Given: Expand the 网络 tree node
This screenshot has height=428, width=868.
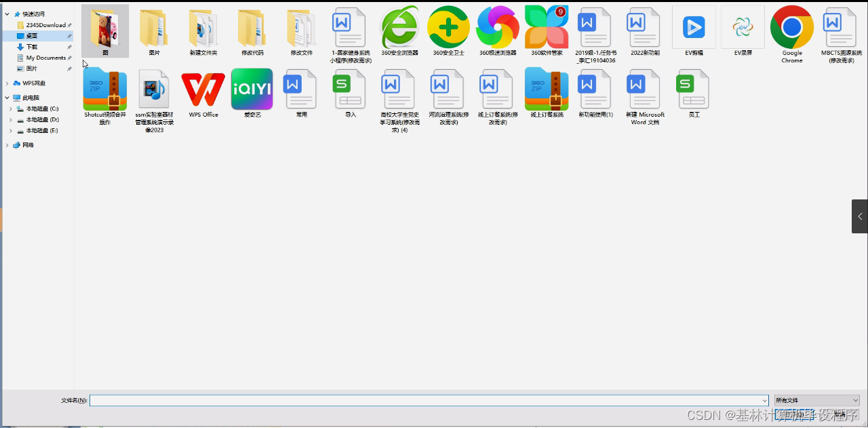Looking at the screenshot, I should (x=7, y=145).
